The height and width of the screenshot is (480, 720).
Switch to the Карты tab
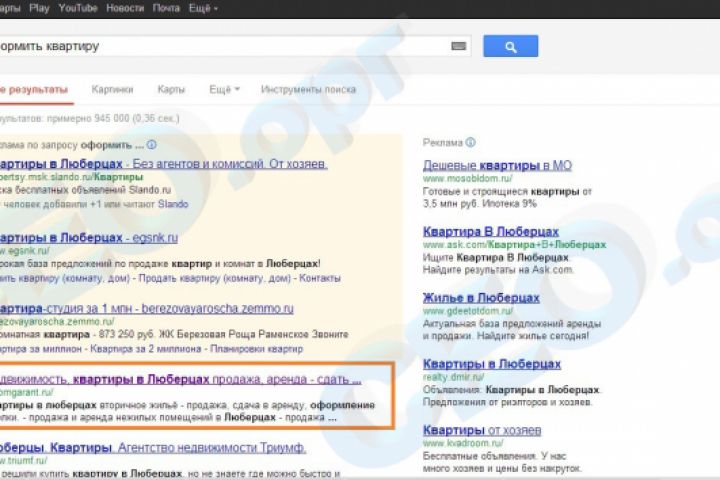tap(171, 90)
